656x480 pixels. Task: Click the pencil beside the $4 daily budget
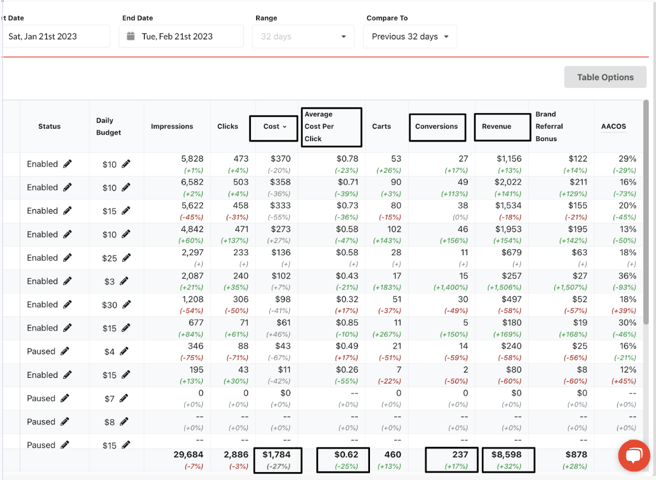(124, 352)
